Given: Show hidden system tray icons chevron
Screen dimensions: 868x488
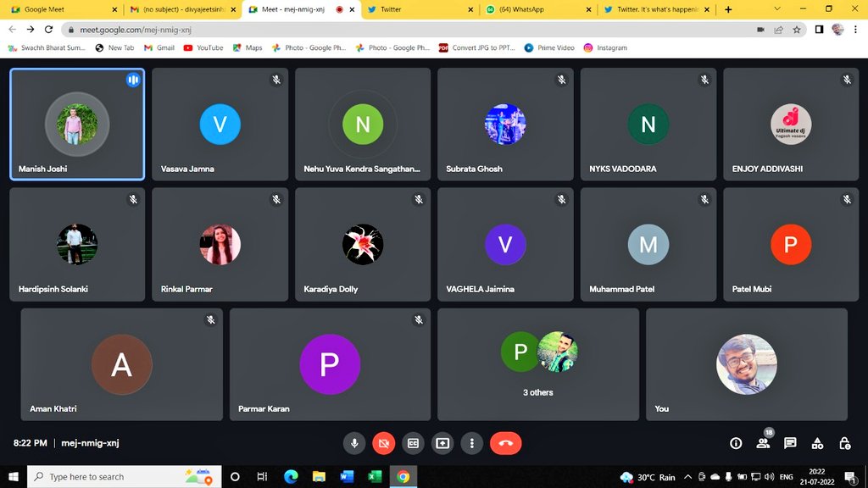Looking at the screenshot, I should [x=687, y=477].
